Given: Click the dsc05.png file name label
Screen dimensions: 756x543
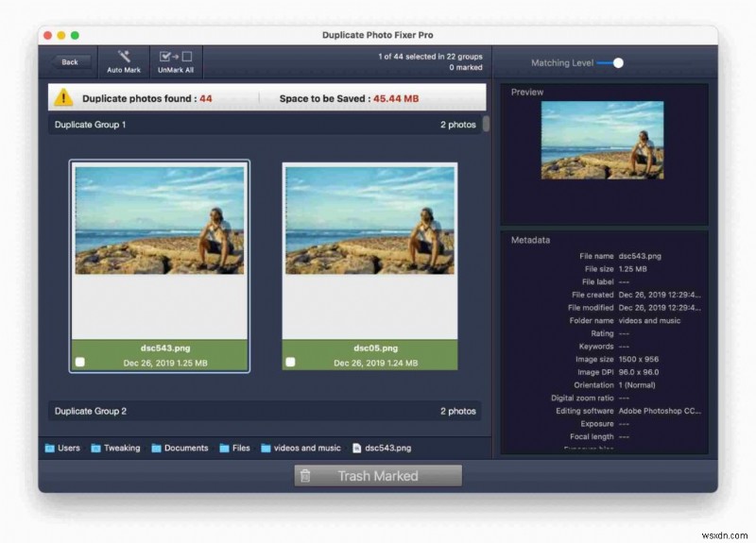Looking at the screenshot, I should click(x=375, y=348).
